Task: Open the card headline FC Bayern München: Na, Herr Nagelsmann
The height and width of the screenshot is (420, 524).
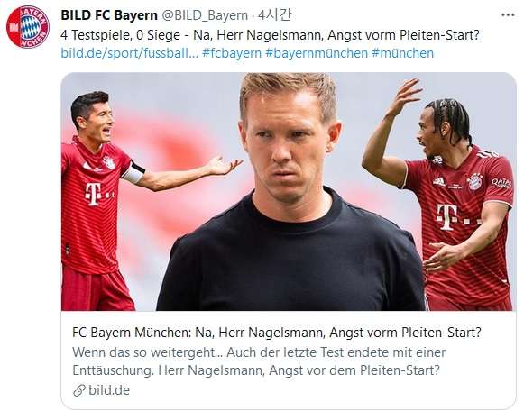Action: tap(276, 333)
